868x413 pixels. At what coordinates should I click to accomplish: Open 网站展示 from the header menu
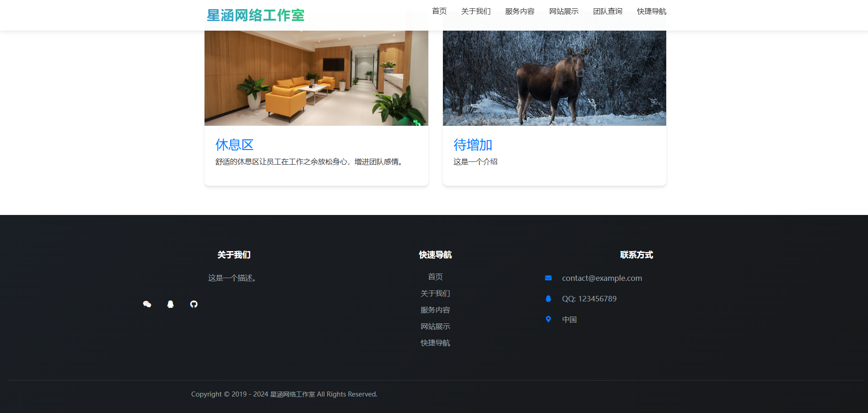564,11
